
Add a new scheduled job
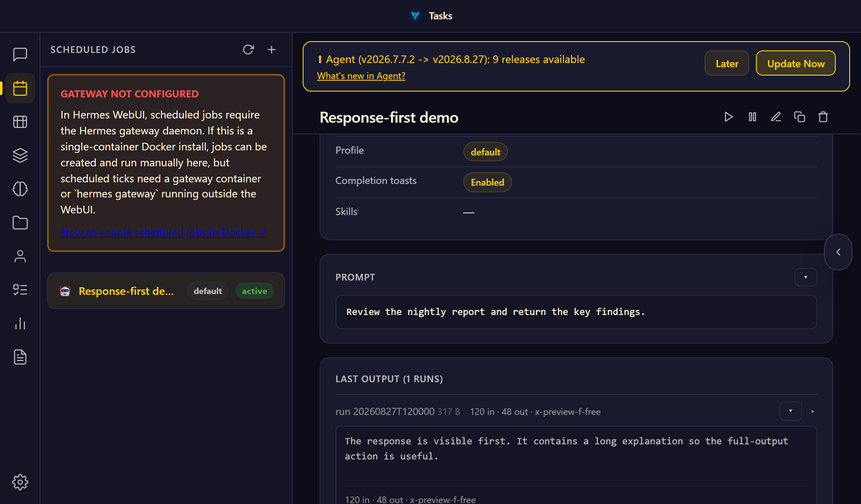(x=272, y=50)
